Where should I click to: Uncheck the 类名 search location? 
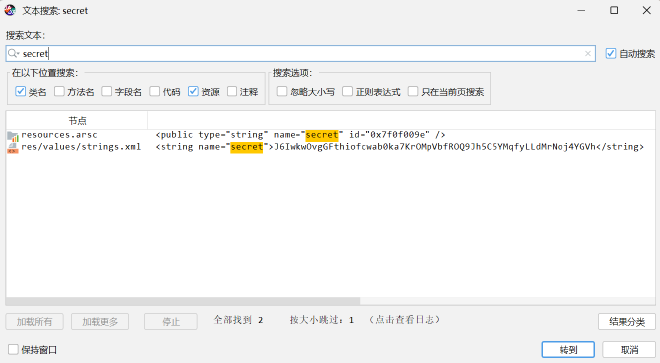click(20, 91)
